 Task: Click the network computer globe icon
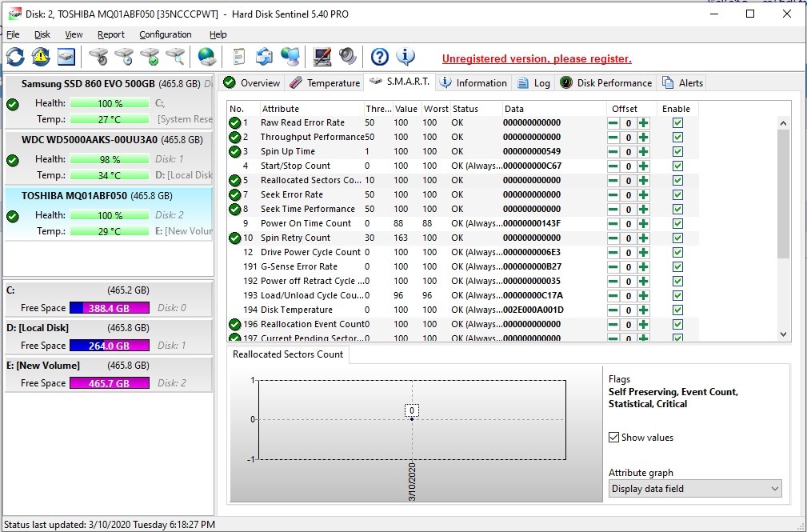[290, 57]
